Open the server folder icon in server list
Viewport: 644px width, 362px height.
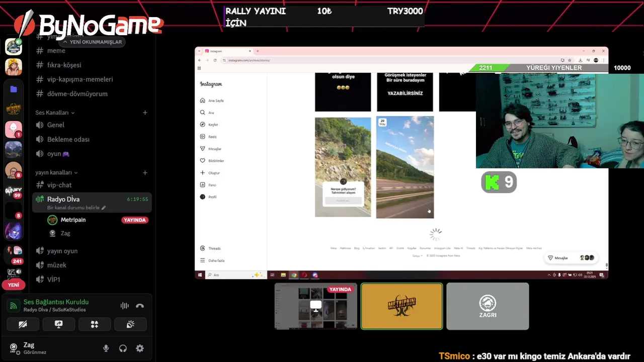point(14,89)
